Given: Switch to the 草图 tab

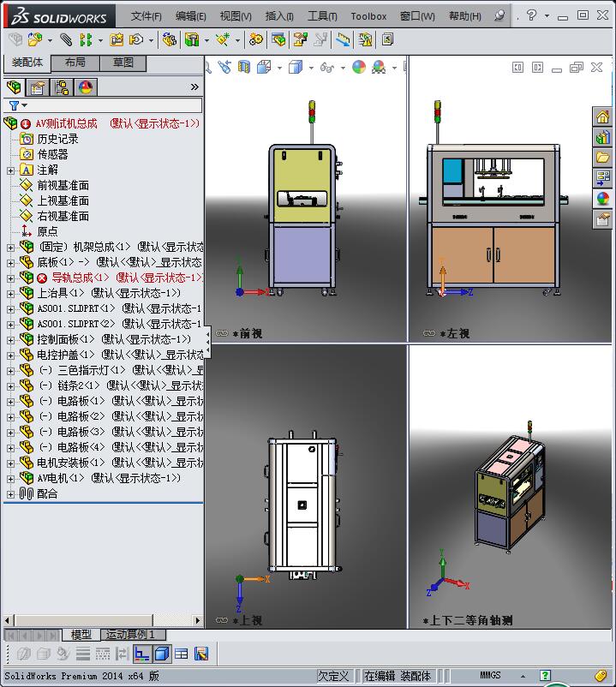Looking at the screenshot, I should (x=123, y=63).
